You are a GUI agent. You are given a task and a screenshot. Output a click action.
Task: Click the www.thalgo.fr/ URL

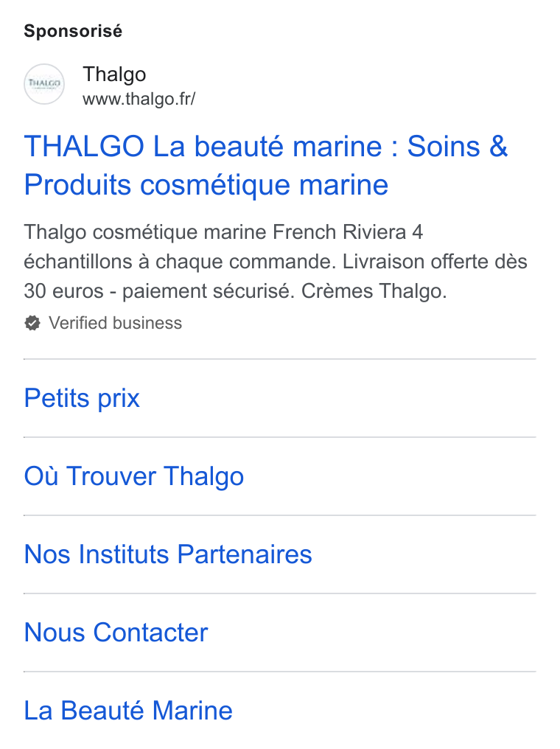[x=139, y=99]
